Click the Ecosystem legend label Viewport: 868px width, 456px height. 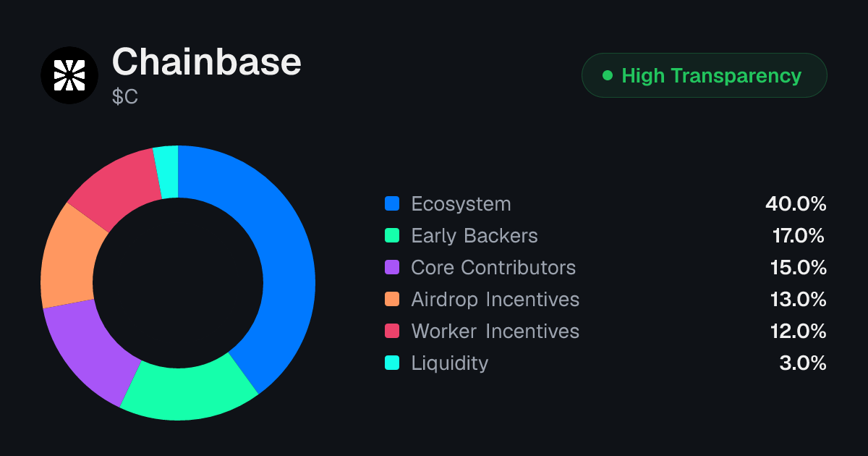pos(461,205)
